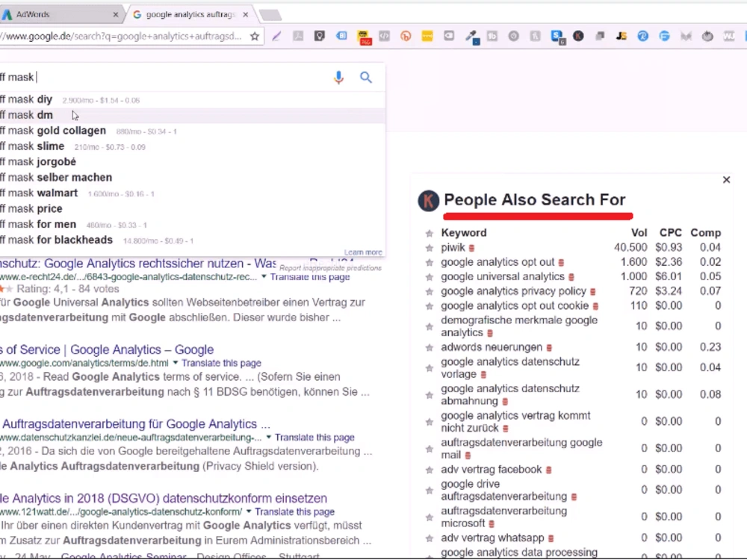
Task: Click red icon beside adv vertrag whatsapp
Action: pos(551,538)
